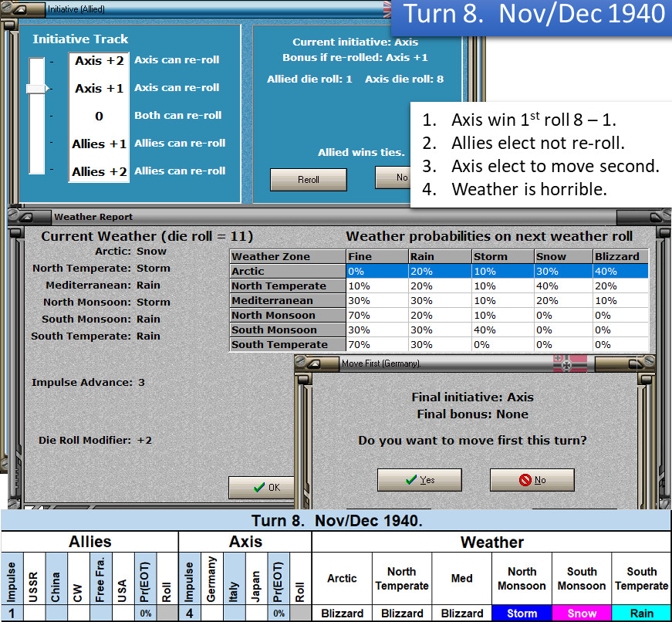Click the blue Storm cell under North Monsoon
The image size is (672, 622).
click(x=522, y=614)
